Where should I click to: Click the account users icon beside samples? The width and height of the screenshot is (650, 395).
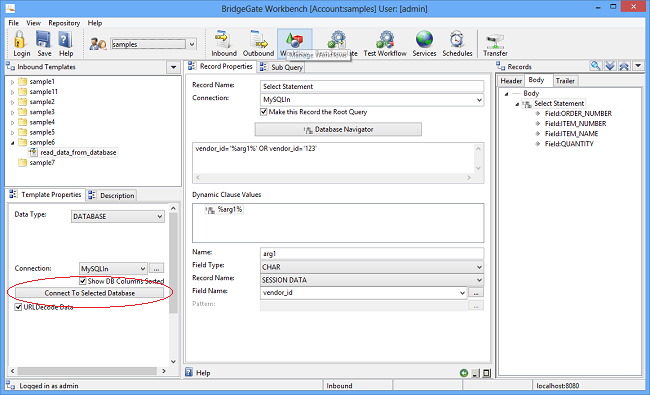pyautogui.click(x=98, y=44)
